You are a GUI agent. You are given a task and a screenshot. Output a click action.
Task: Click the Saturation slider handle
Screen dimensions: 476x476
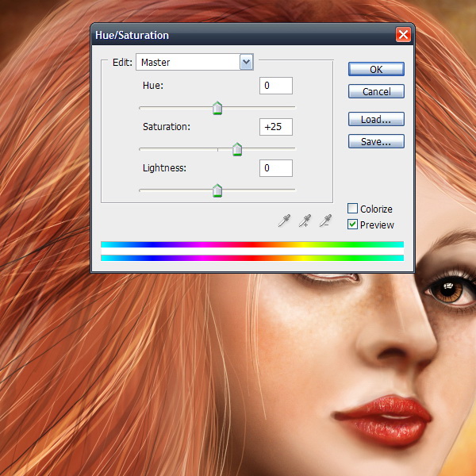pos(237,149)
